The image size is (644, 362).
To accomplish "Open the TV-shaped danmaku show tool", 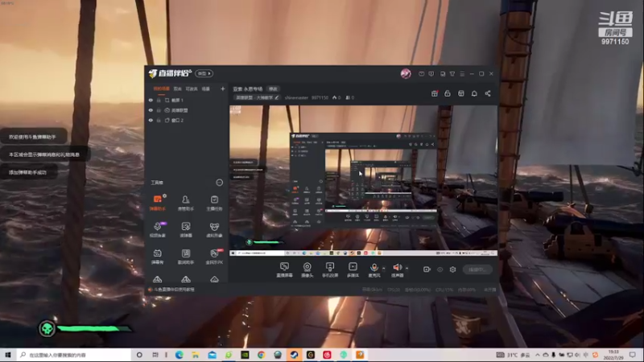I will [x=157, y=256].
